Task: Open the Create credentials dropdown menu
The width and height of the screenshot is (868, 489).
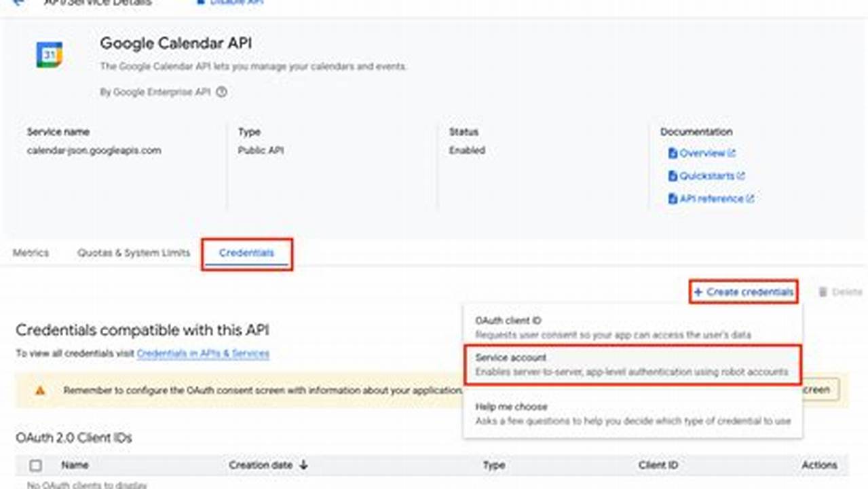Action: (743, 291)
